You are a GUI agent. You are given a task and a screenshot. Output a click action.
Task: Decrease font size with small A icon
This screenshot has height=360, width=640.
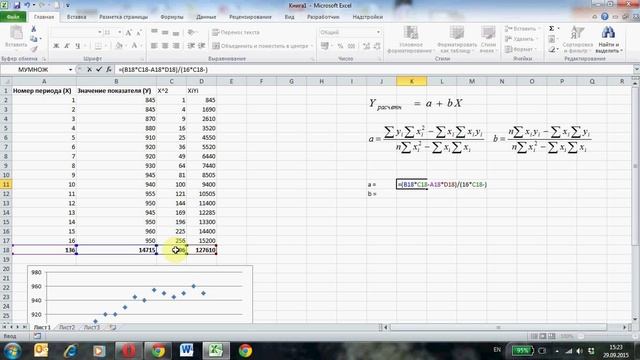click(139, 32)
